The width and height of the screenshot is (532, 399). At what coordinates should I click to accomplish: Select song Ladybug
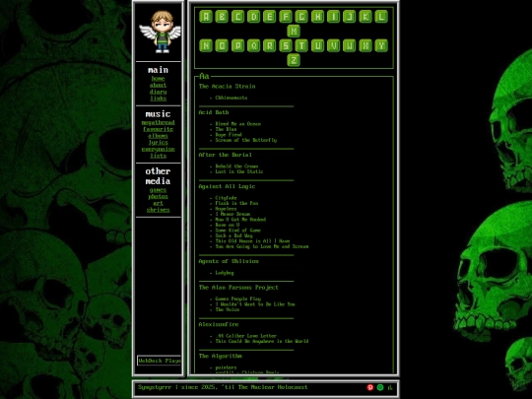[225, 273]
